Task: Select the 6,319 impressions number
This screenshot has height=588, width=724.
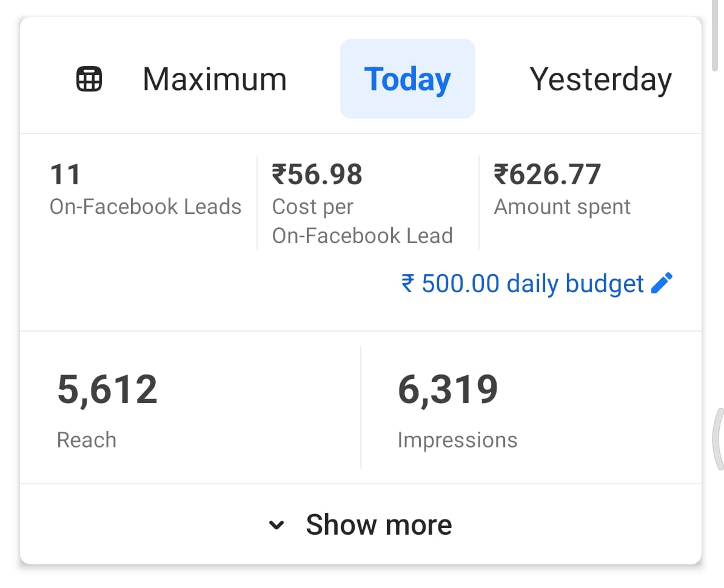Action: (x=448, y=390)
